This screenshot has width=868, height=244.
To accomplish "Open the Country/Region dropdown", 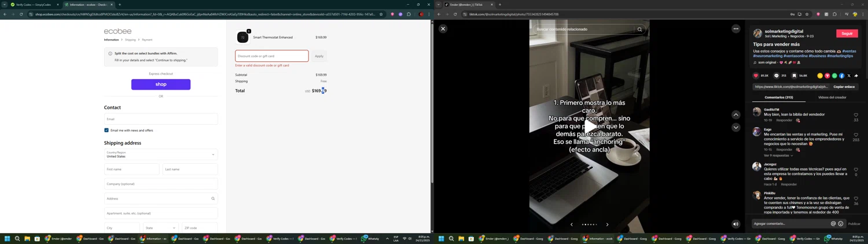I will pos(161,154).
